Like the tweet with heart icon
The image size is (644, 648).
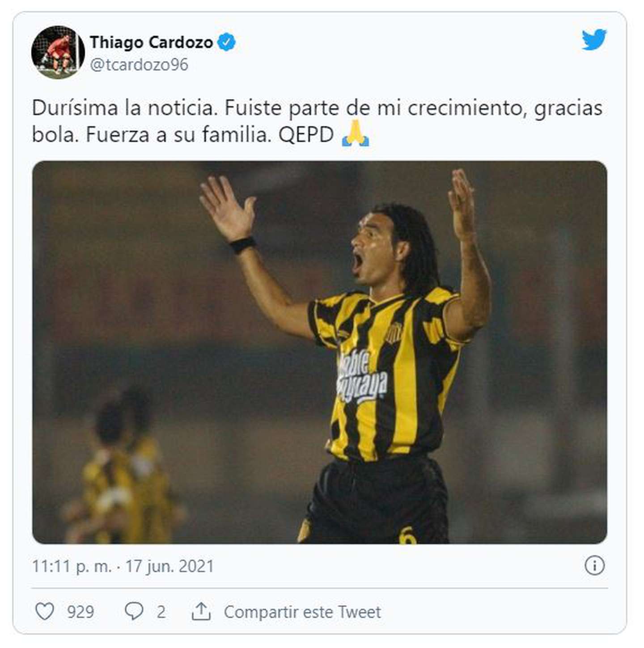pyautogui.click(x=45, y=611)
